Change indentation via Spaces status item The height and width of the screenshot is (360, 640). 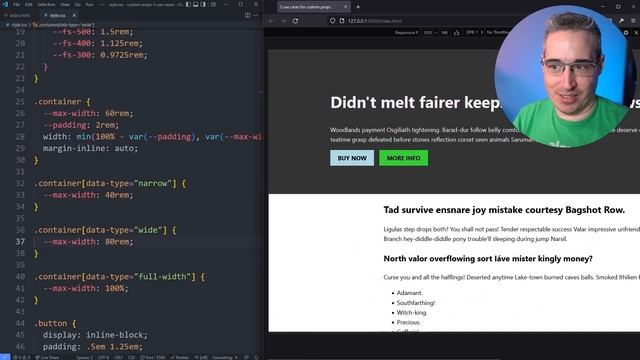click(84, 357)
